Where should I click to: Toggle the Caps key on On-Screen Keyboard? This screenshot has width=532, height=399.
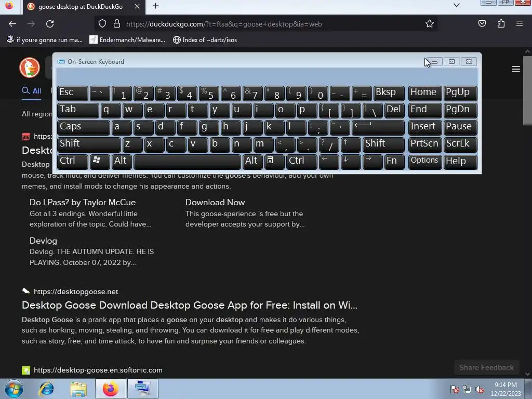(83, 127)
